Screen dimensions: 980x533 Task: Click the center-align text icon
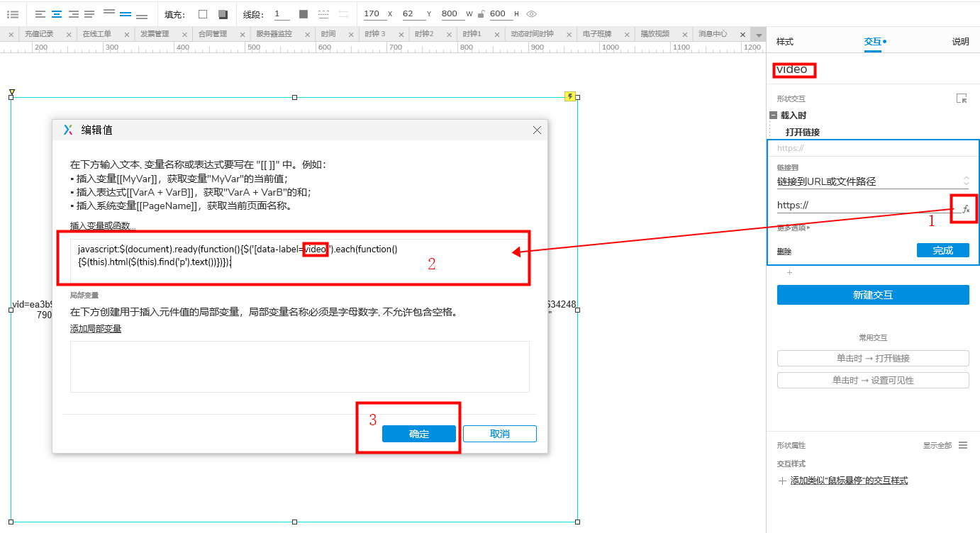[x=56, y=13]
